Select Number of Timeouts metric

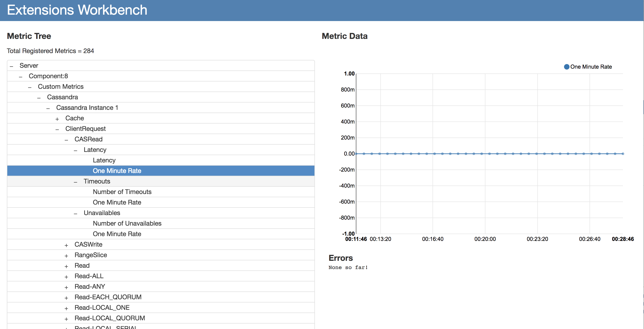pos(122,192)
